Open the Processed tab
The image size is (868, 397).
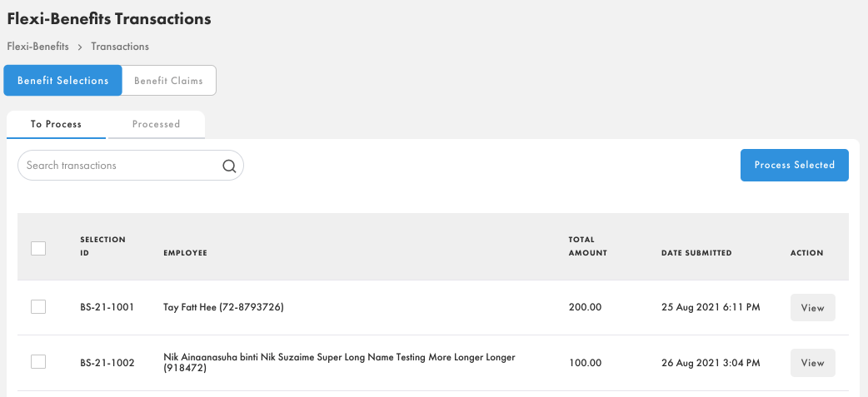[156, 124]
